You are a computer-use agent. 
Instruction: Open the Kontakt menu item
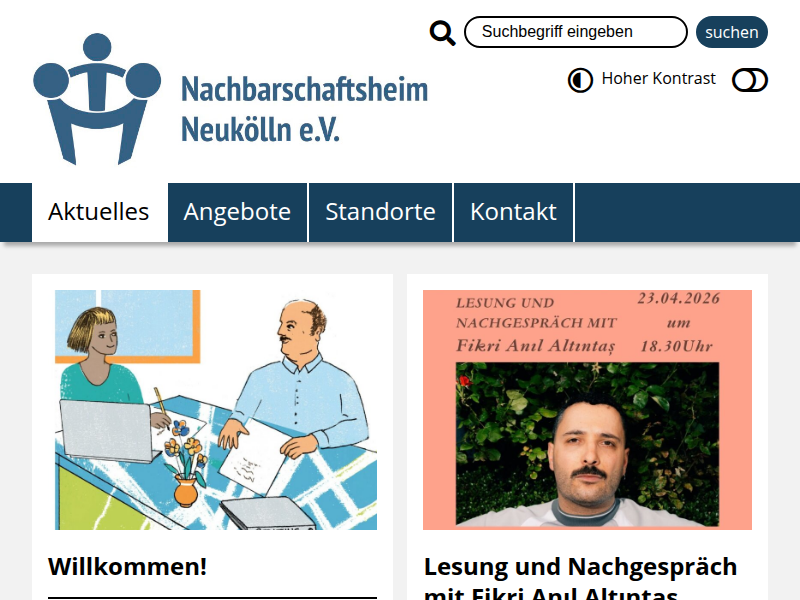[x=513, y=212]
